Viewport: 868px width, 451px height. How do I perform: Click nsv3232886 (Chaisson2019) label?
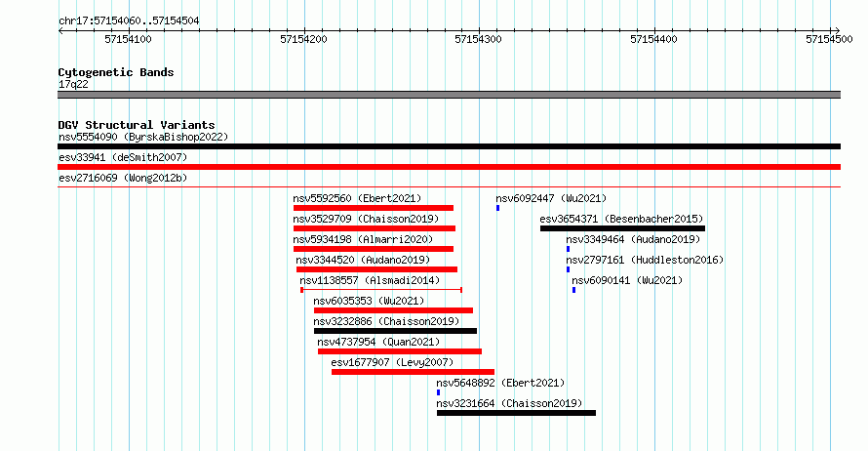tap(386, 321)
